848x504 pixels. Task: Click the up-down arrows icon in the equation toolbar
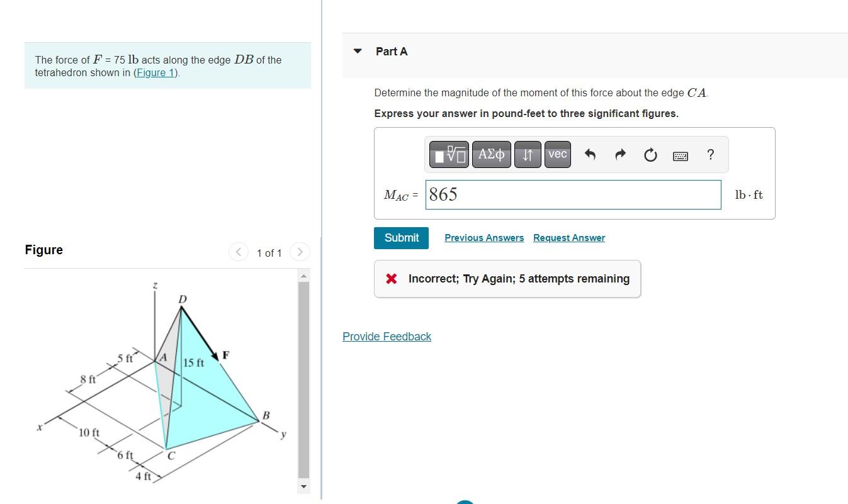point(528,154)
